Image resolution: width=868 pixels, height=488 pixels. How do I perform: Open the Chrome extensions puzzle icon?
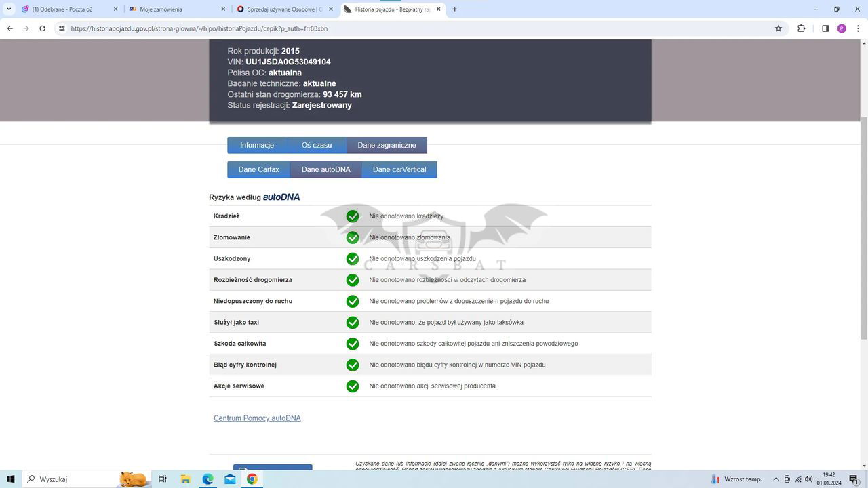(801, 28)
